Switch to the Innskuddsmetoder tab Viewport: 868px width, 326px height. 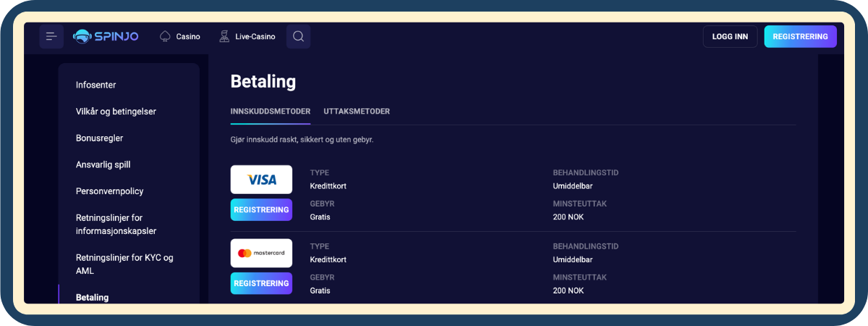271,112
